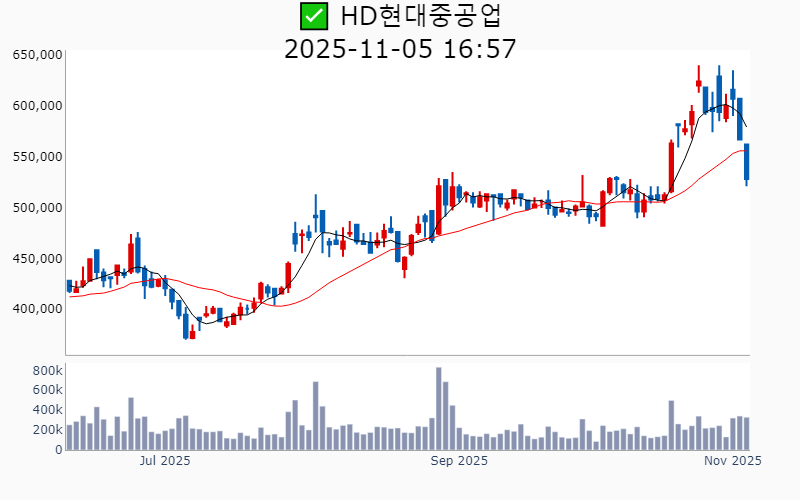Select the 650,000 price axis label

pos(37,55)
